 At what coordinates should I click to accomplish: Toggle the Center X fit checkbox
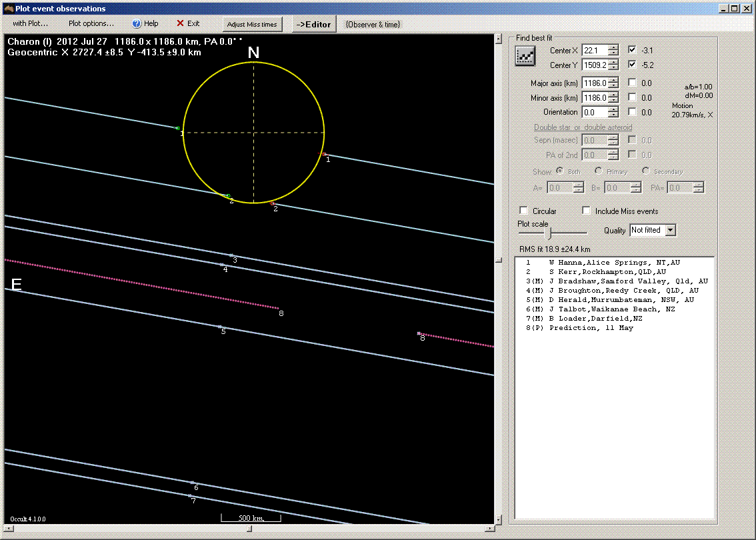pos(632,49)
